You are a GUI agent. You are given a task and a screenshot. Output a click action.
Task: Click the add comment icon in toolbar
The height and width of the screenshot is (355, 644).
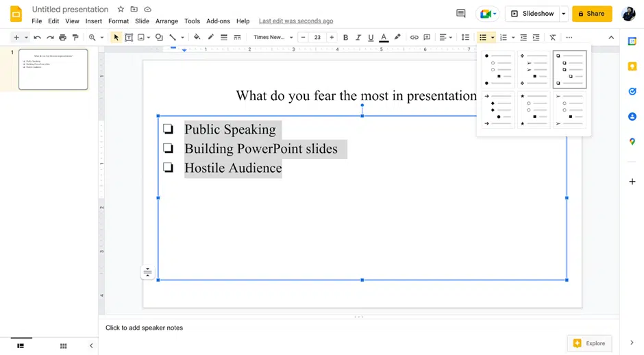pyautogui.click(x=427, y=38)
